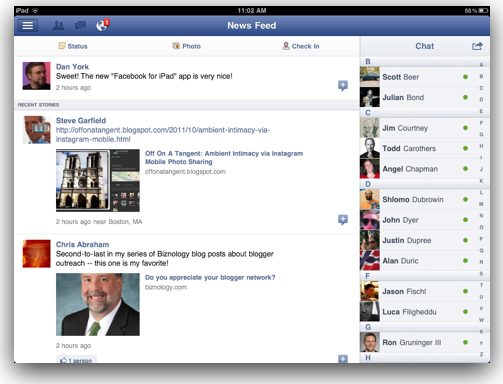Viewport: 503px width, 384px height.
Task: Comment on Chris Abraham's post
Action: (343, 359)
